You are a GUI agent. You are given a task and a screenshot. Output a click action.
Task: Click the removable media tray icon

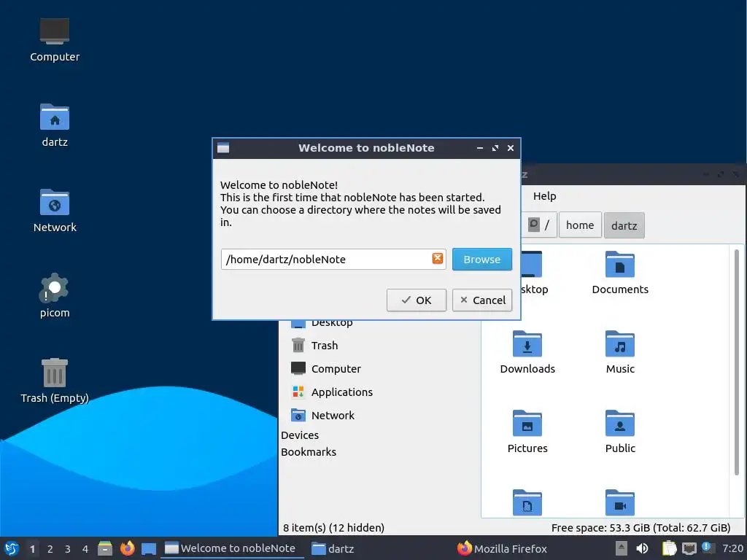click(x=622, y=548)
